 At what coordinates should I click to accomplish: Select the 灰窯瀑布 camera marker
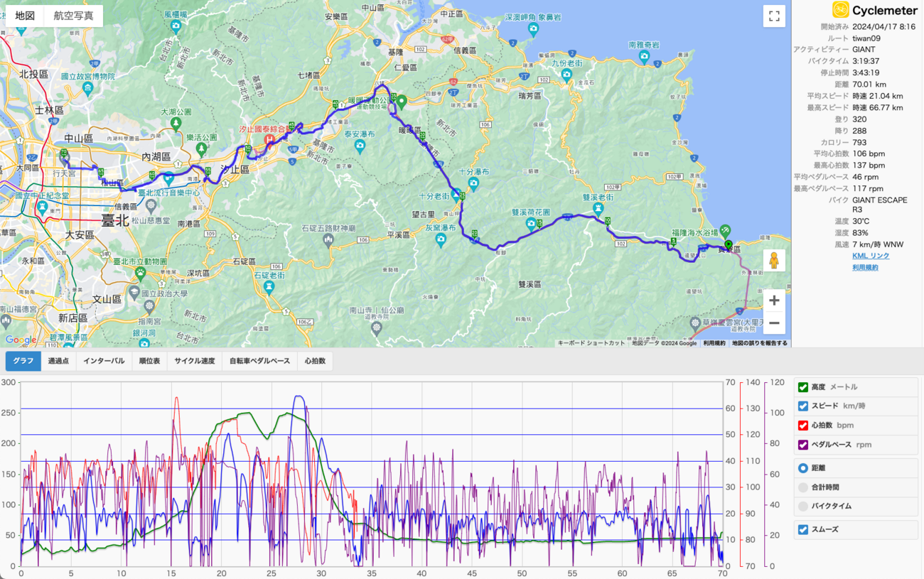point(441,240)
